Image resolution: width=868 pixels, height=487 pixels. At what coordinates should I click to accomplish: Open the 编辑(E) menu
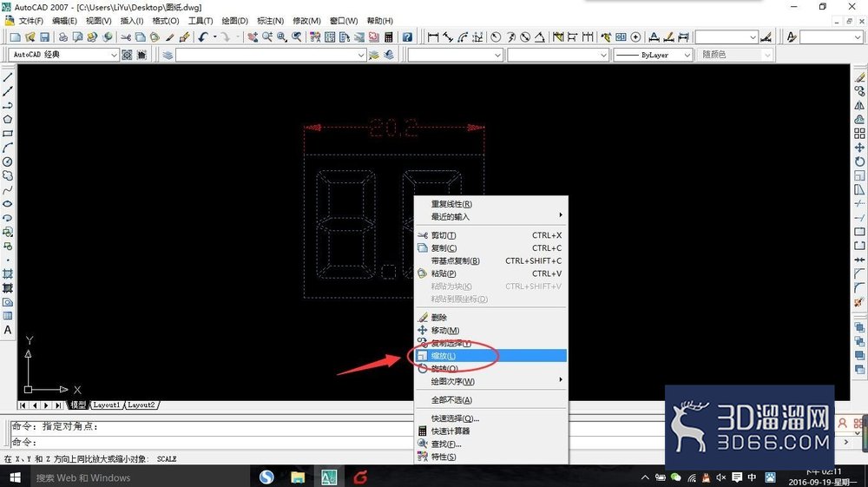click(x=64, y=21)
